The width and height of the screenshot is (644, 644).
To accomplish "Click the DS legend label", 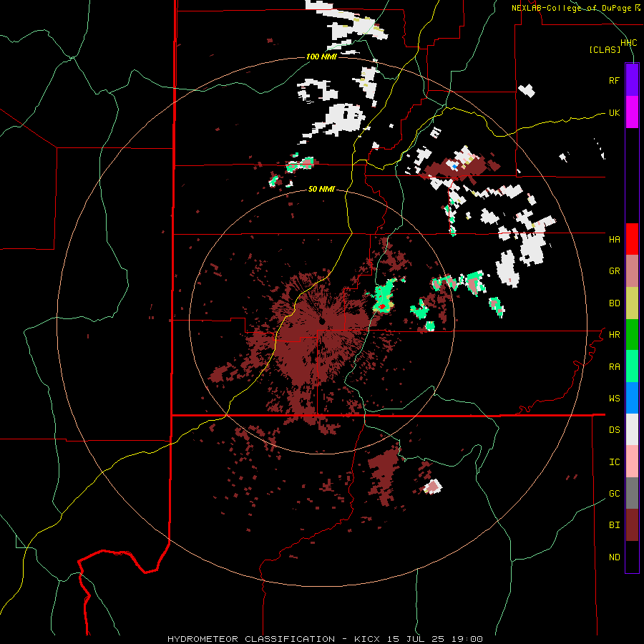I will (x=614, y=430).
